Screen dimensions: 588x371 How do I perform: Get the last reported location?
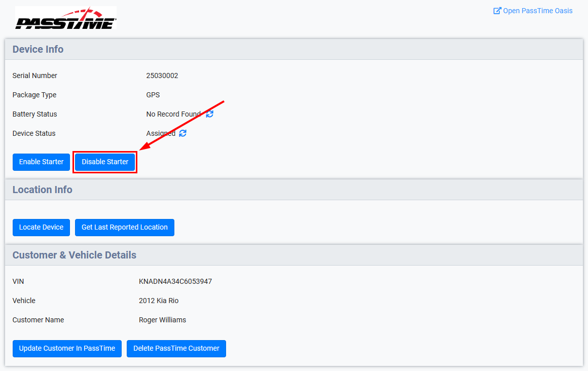(x=124, y=227)
